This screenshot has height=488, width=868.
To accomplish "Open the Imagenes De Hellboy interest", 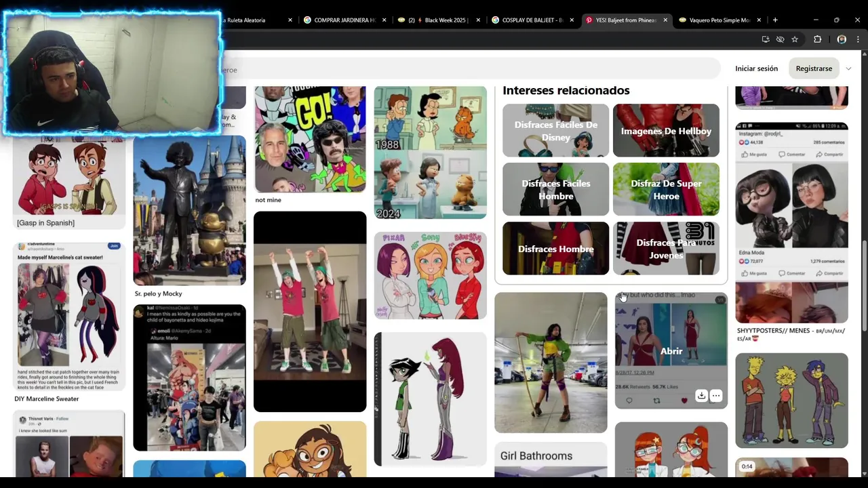I will (x=666, y=130).
